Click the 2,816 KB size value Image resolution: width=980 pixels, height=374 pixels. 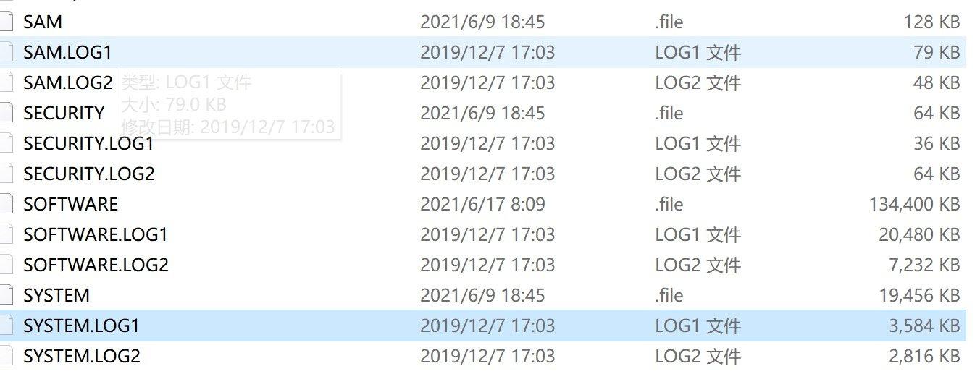(924, 356)
